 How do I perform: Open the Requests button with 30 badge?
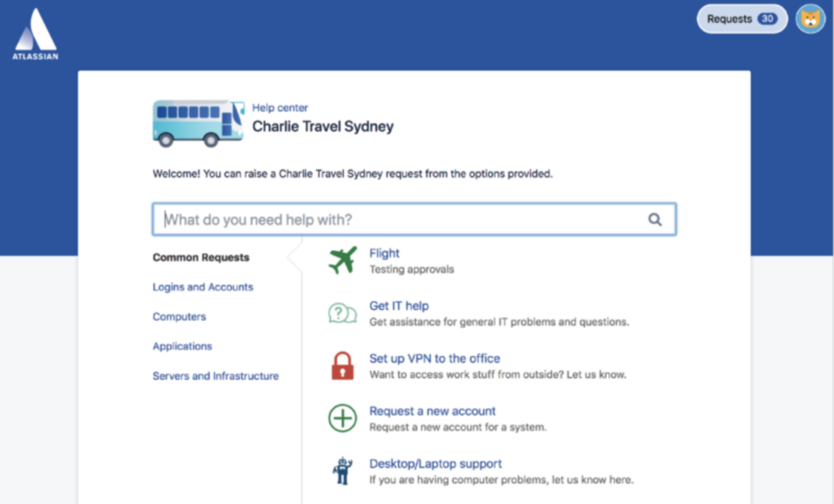(x=742, y=20)
